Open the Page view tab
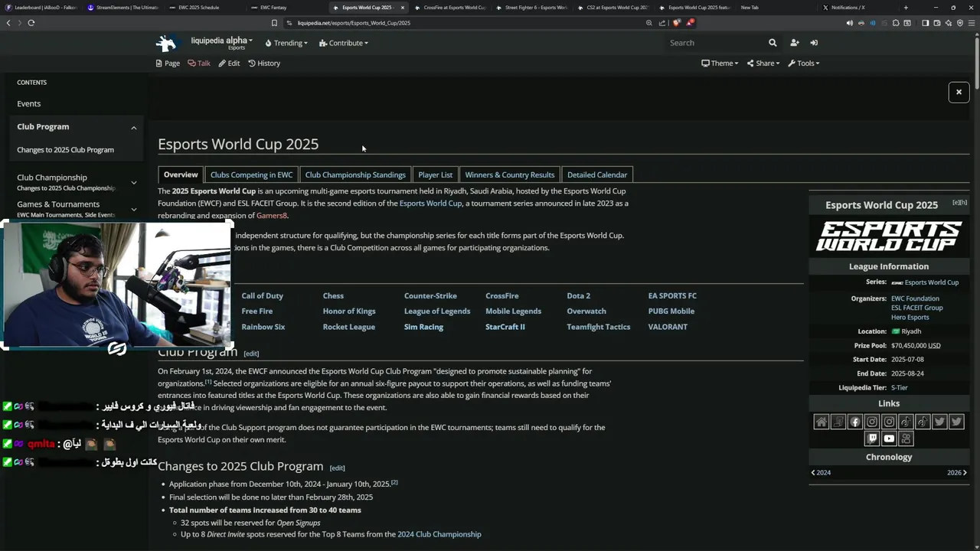This screenshot has width=980, height=551. (168, 64)
